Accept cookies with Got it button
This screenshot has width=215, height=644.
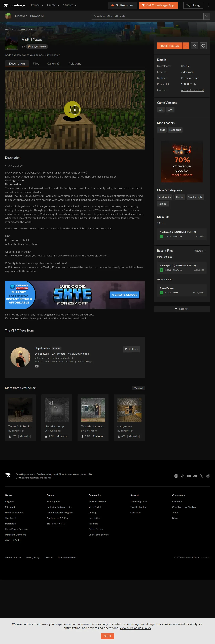pyautogui.click(x=107, y=636)
